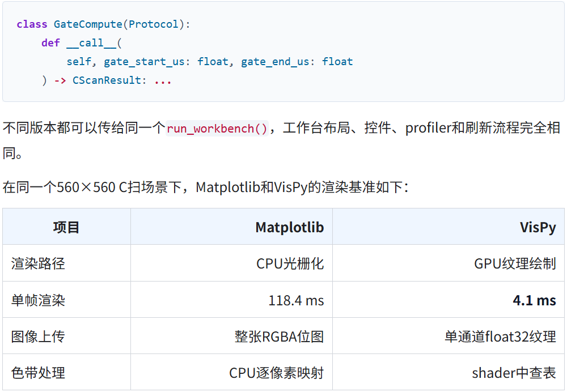Click the 单帧渲染 row label
Screen dimensions: 567x392
pos(38,301)
